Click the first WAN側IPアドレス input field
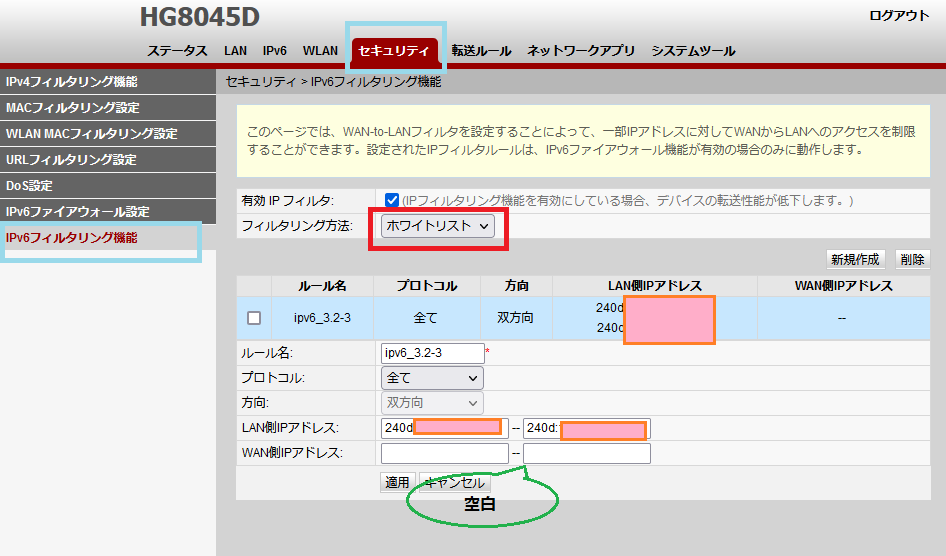 pos(445,453)
